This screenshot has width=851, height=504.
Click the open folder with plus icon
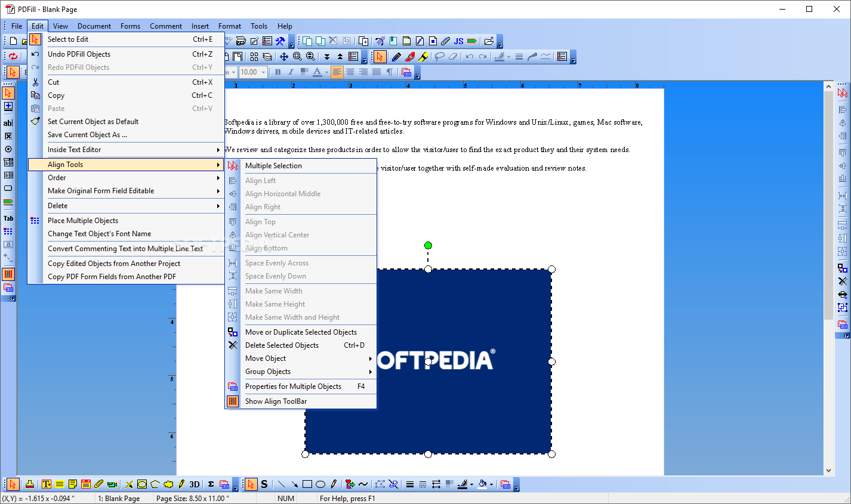click(x=489, y=41)
